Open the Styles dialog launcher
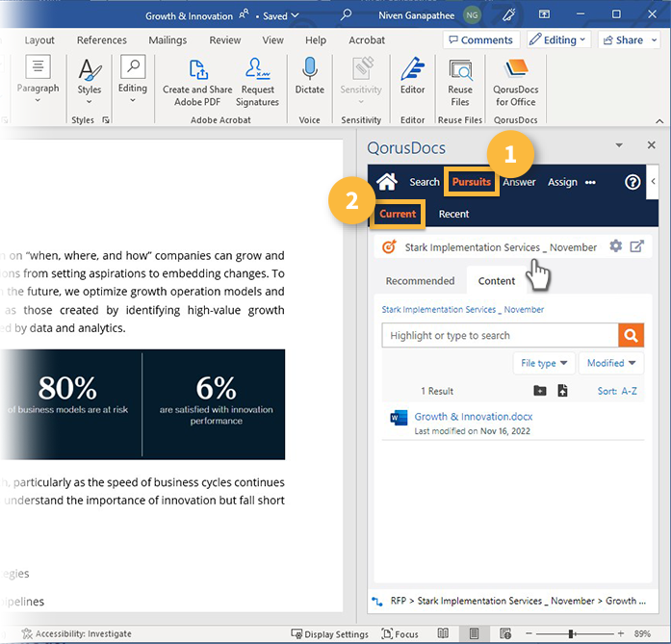This screenshot has height=644, width=671. pos(105,120)
